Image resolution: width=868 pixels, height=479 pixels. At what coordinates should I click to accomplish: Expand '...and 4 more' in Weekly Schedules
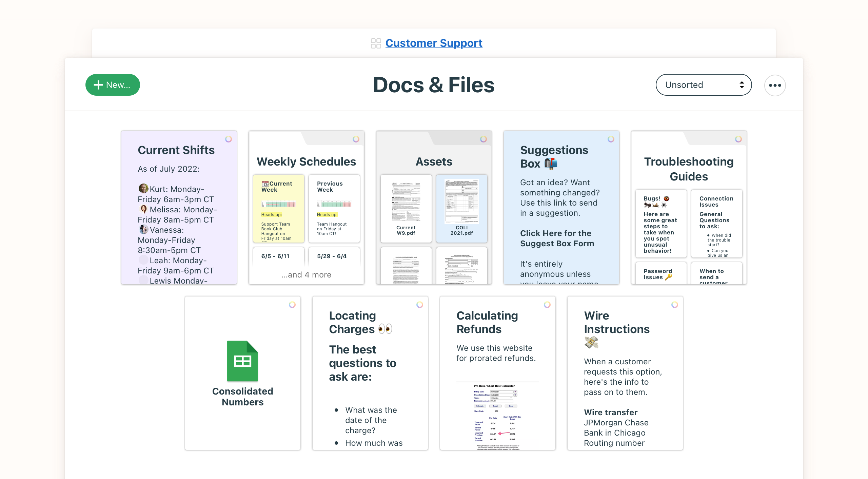click(x=306, y=274)
